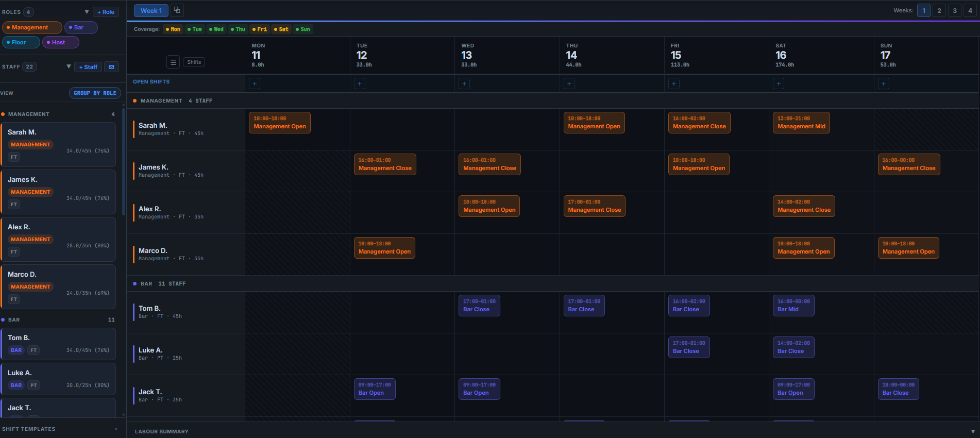Add open shift on Monday
Screen dimensions: 980x438
[255, 83]
